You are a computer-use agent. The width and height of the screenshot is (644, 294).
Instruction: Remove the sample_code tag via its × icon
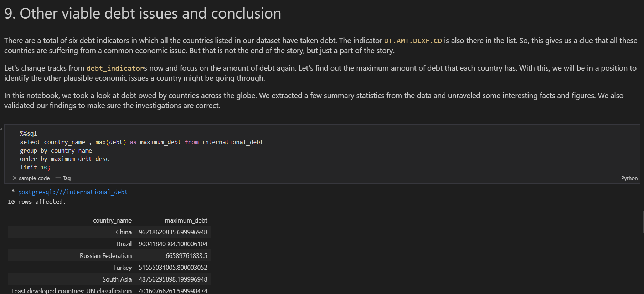15,178
